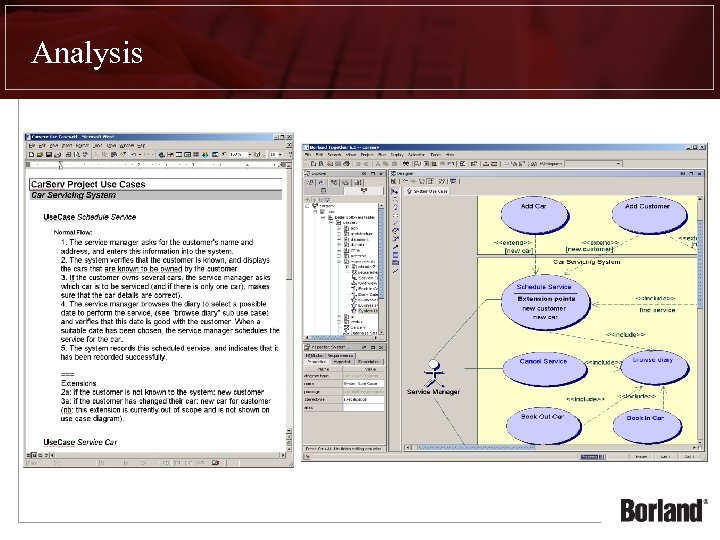The width and height of the screenshot is (720, 540).
Task: Click 'Car Servicing System' subtitle in document
Action: (73, 195)
